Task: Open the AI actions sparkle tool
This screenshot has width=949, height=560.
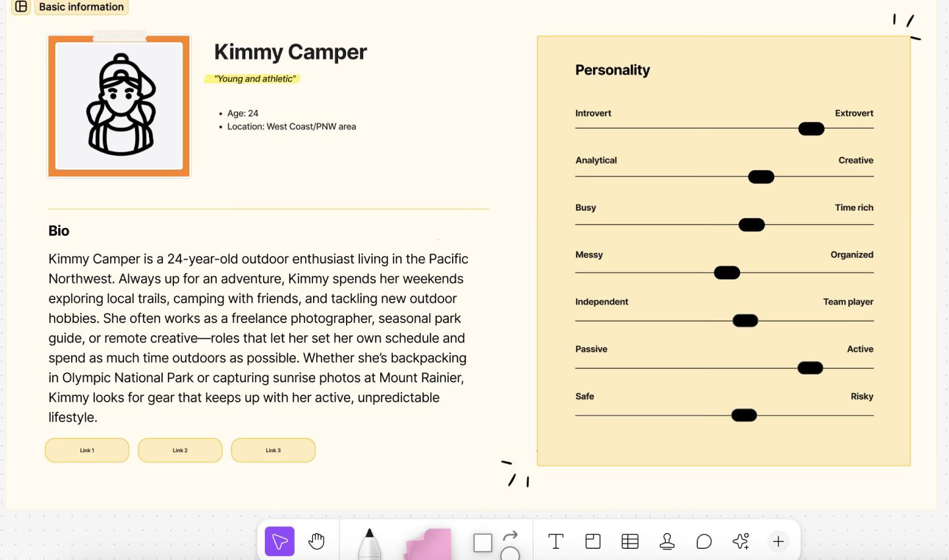Action: tap(741, 541)
